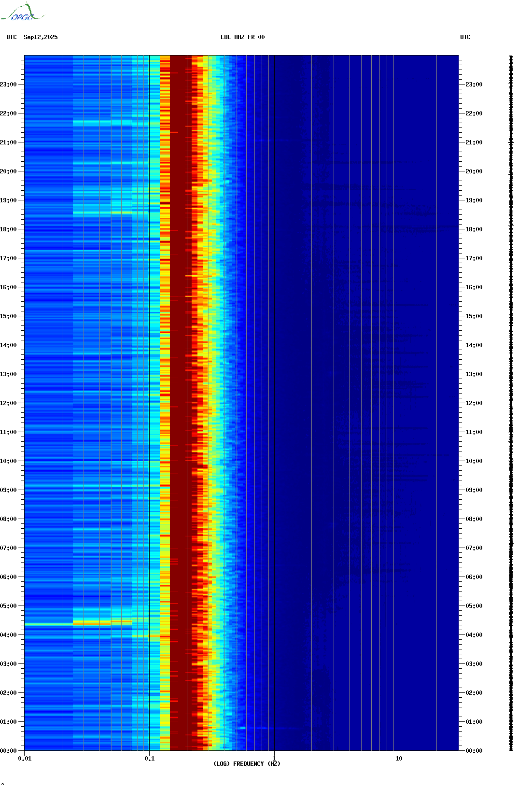Click the right axis 12:00 time label

474,403
